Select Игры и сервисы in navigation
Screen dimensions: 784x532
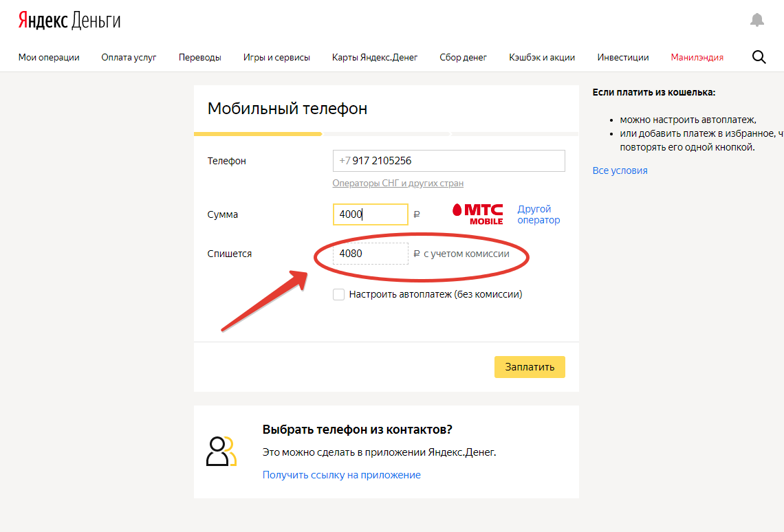point(276,58)
